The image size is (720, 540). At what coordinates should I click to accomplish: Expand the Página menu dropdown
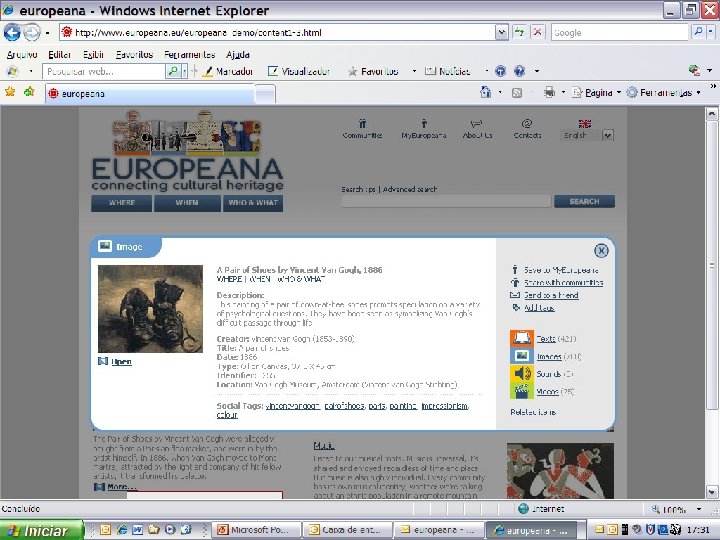click(618, 93)
